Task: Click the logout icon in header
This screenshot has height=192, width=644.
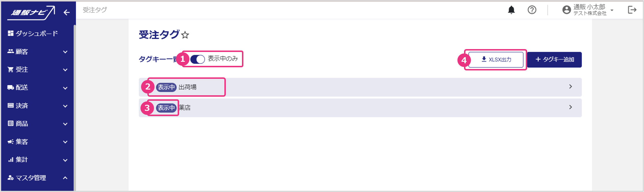Action: pos(632,10)
